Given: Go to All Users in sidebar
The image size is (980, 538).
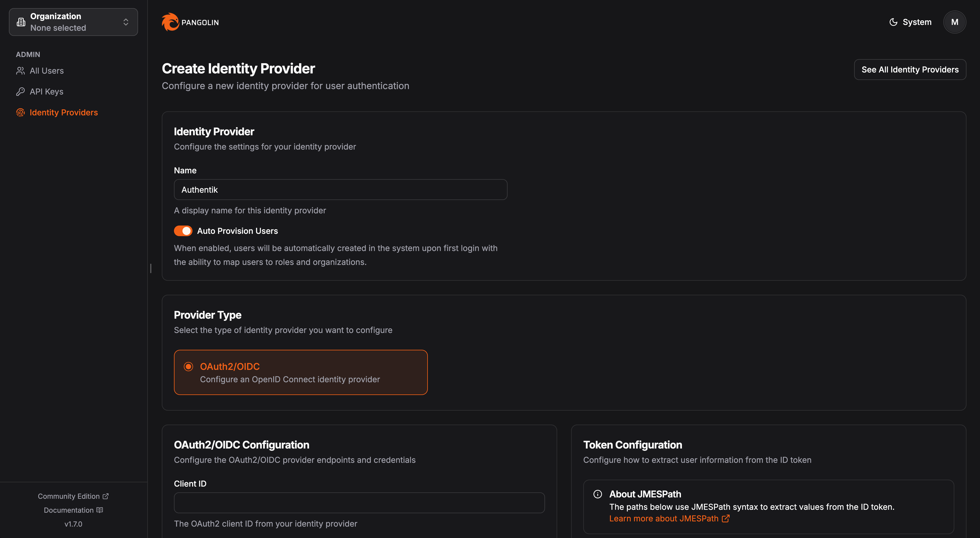Looking at the screenshot, I should [x=47, y=71].
